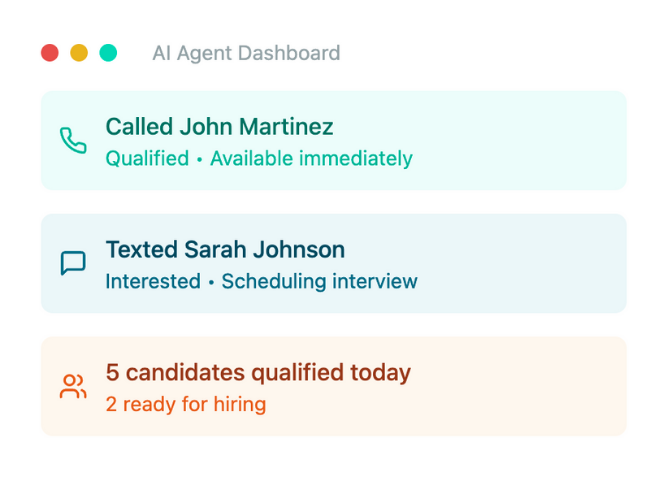Screen dimensions: 668x478
Task: Click the phone call icon
Action: (73, 140)
